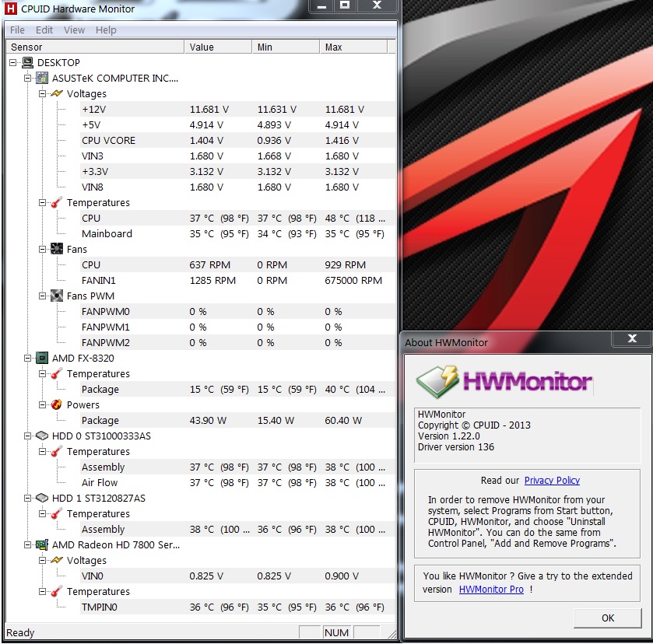Click the AMD Radeon HD 7800 card icon
Viewport: 653px width, 644px height.
42,544
